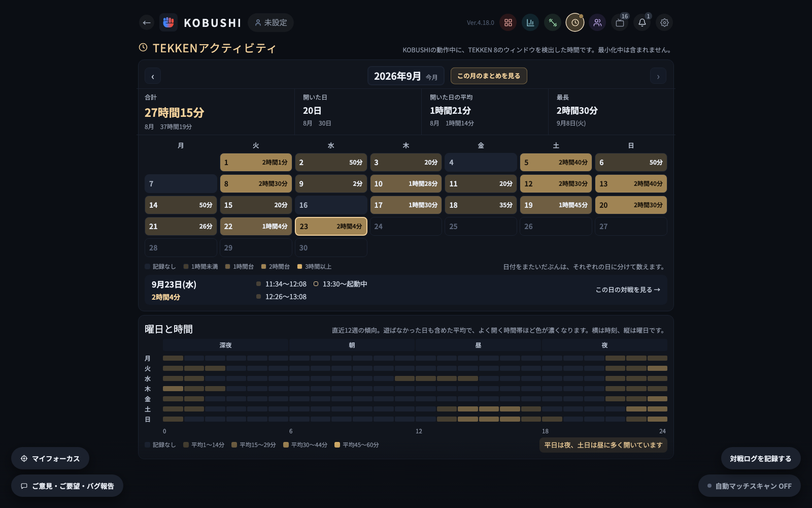Click 13:30〜起動中 session entry
The height and width of the screenshot is (508, 812).
pyautogui.click(x=341, y=284)
